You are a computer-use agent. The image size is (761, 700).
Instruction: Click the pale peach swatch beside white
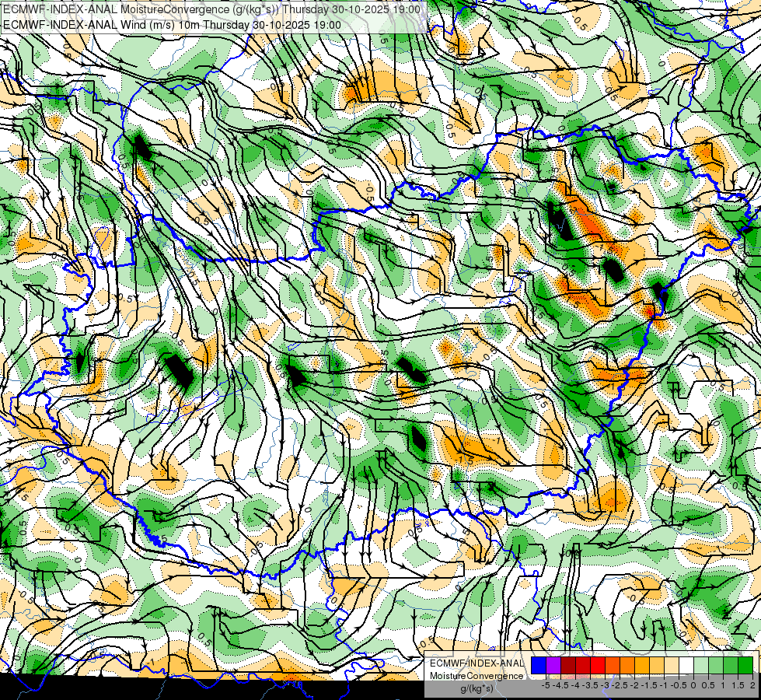click(672, 665)
